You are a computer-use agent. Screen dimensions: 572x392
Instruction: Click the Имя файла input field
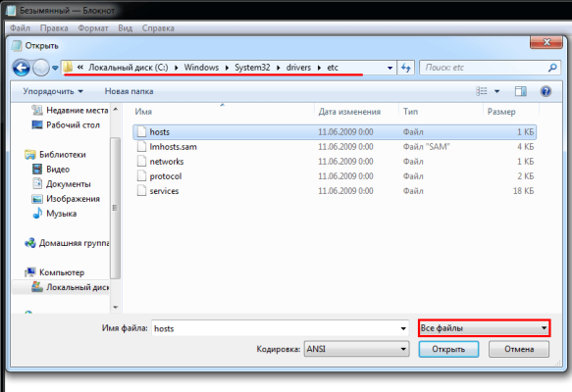(281, 328)
